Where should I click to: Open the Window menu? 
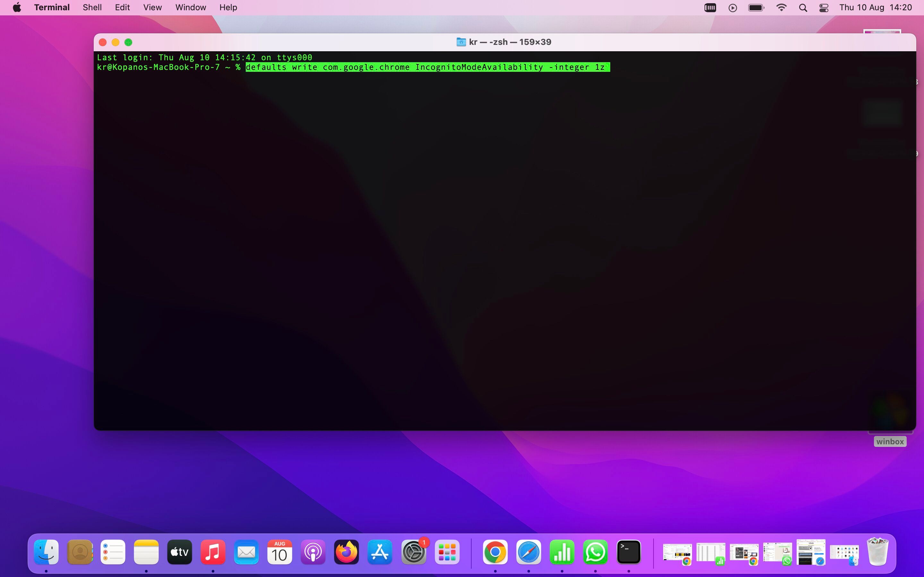point(190,7)
